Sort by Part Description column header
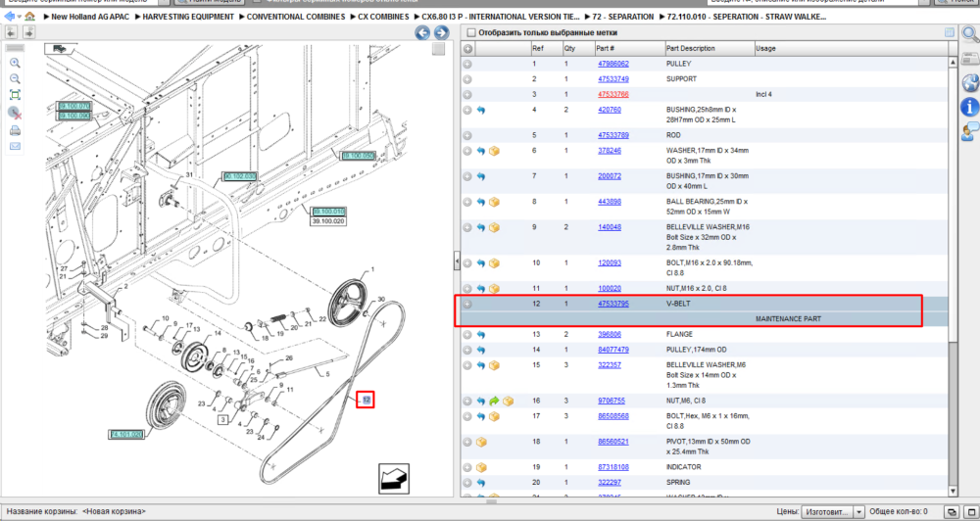 point(710,48)
